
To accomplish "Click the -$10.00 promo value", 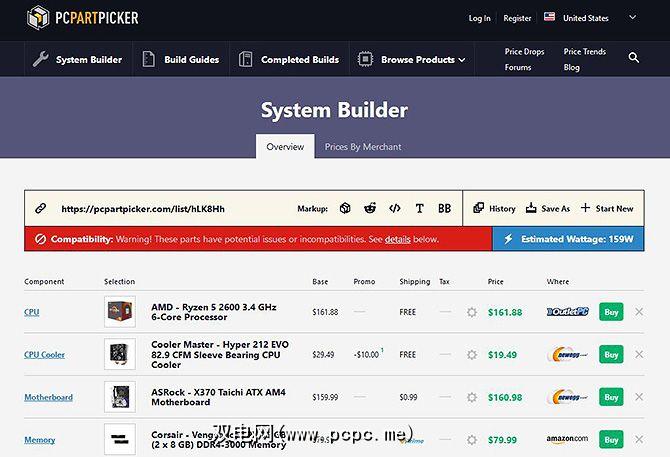I will 367,354.
